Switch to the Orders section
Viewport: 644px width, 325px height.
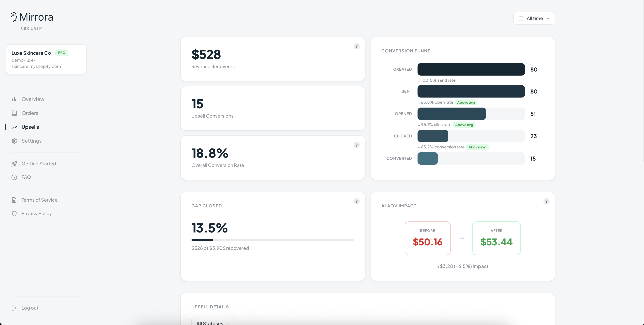click(30, 113)
